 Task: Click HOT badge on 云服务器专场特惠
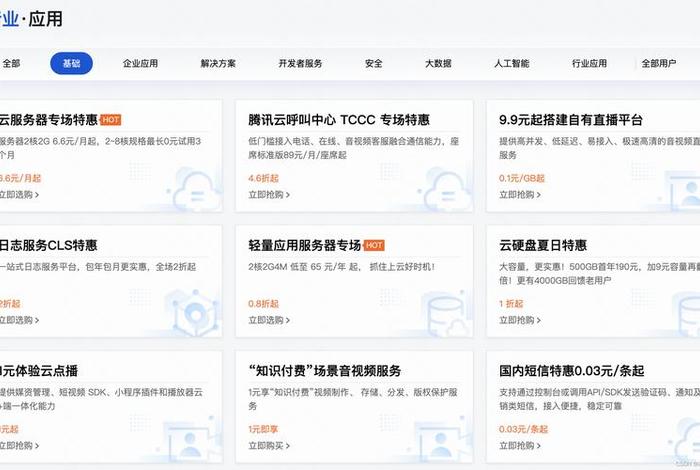(x=111, y=120)
